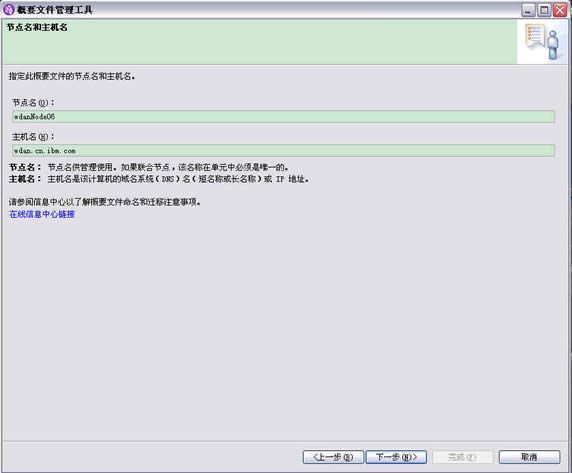Open the 在线信息中心链接 hyperlink
Viewport: 572px width, 473px height.
(42, 214)
